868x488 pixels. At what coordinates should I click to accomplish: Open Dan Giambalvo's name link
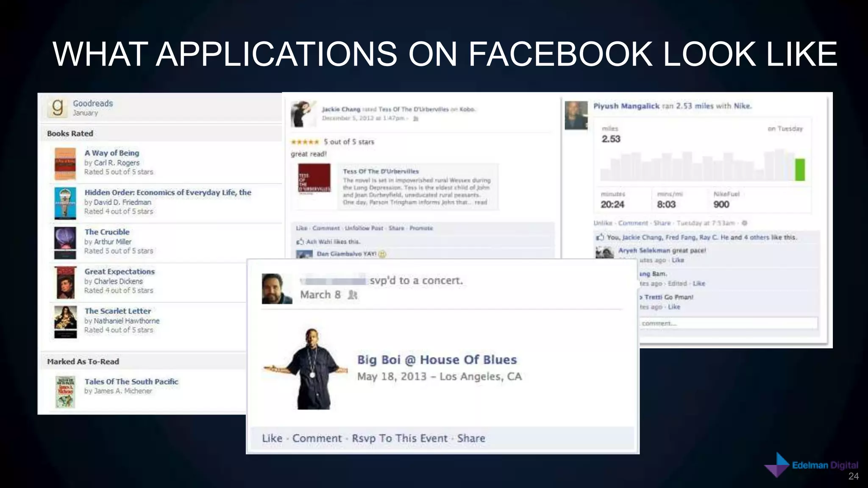pos(339,254)
